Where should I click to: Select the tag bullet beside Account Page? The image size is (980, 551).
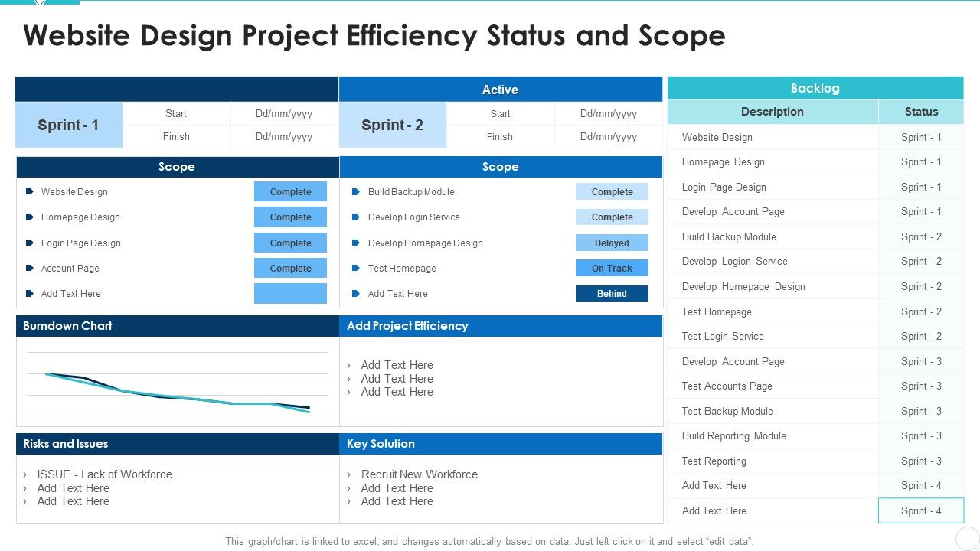(29, 269)
